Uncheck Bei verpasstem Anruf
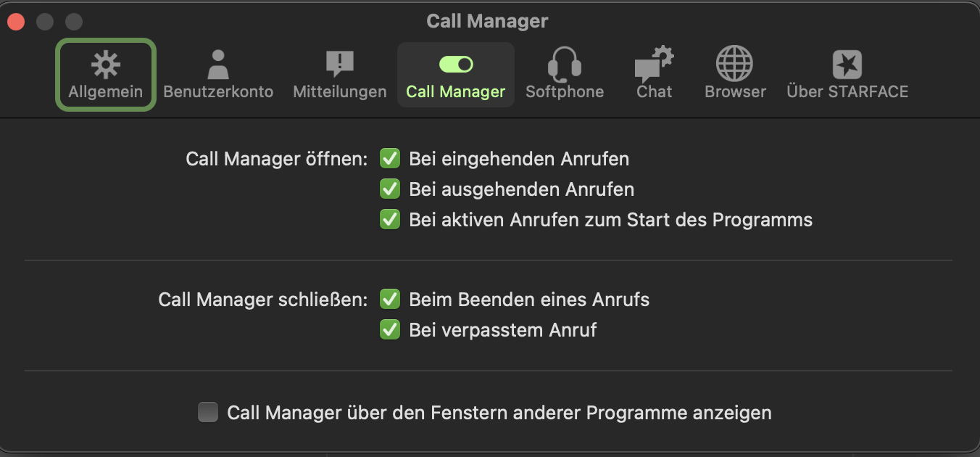 pos(390,329)
